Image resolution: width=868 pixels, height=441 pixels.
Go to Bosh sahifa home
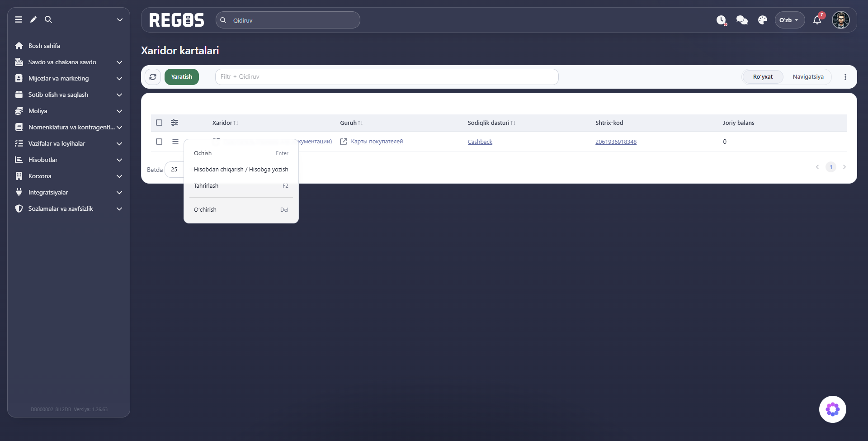click(44, 46)
